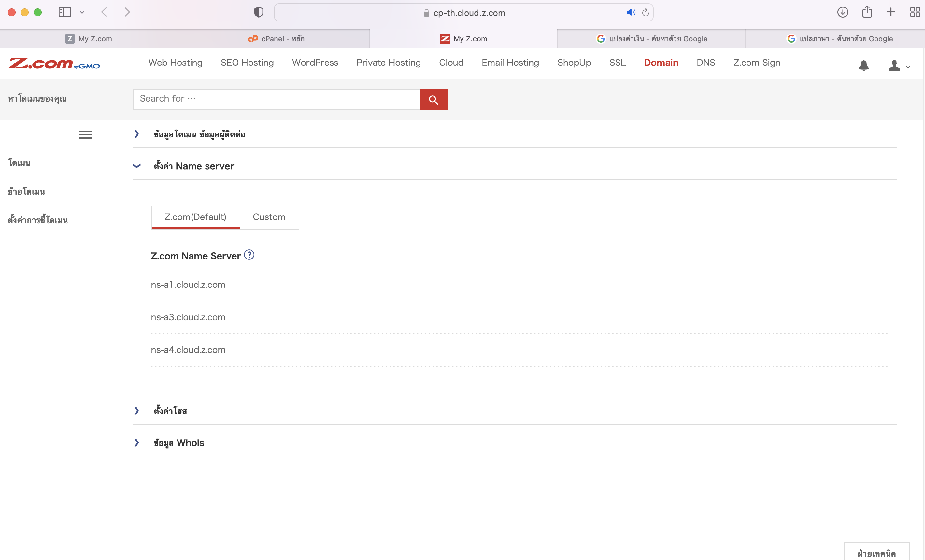Click help icon beside Z.com Name Server
This screenshot has height=560, width=925.
[249, 255]
